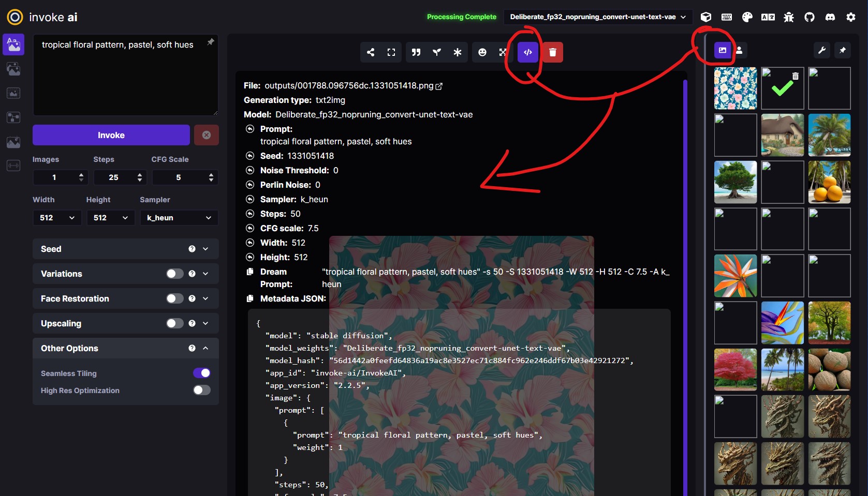Expand the Seed options section

click(x=205, y=249)
